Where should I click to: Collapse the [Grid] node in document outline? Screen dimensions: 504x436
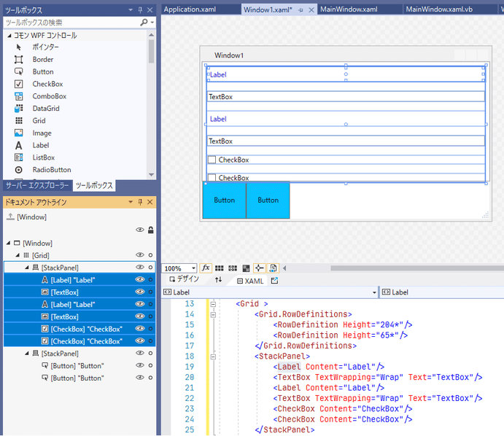pos(18,255)
